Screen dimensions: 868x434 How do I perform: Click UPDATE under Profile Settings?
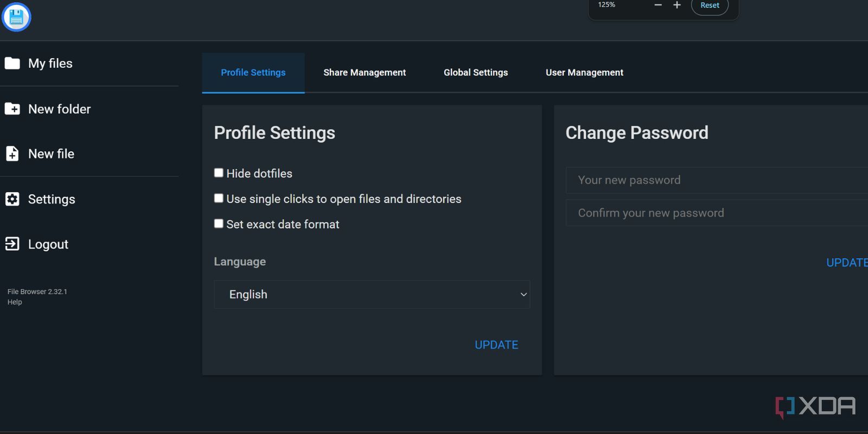pos(496,345)
